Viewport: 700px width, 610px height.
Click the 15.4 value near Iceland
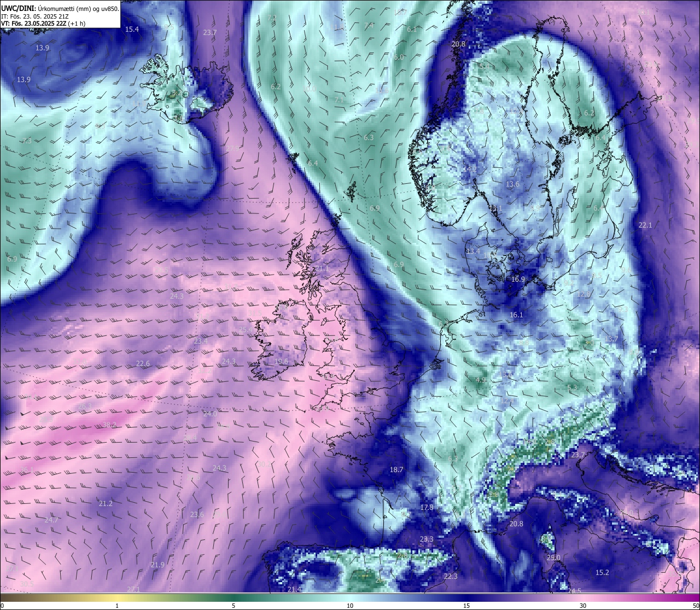click(x=132, y=30)
